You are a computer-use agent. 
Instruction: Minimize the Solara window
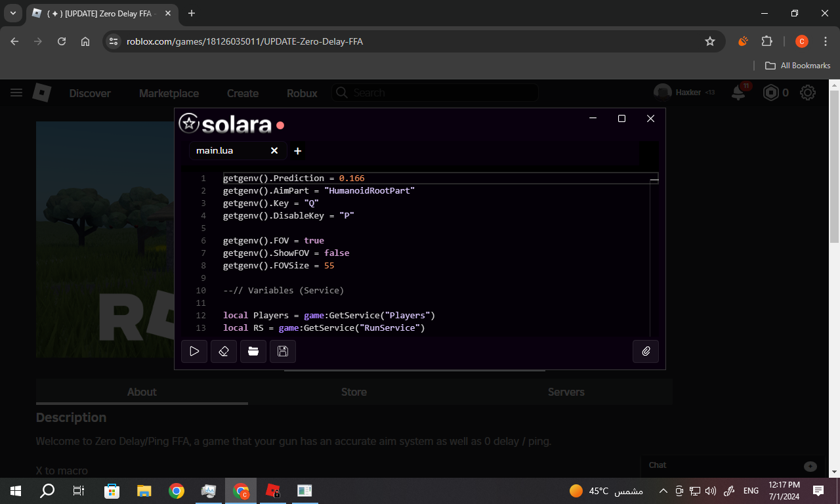pyautogui.click(x=593, y=119)
